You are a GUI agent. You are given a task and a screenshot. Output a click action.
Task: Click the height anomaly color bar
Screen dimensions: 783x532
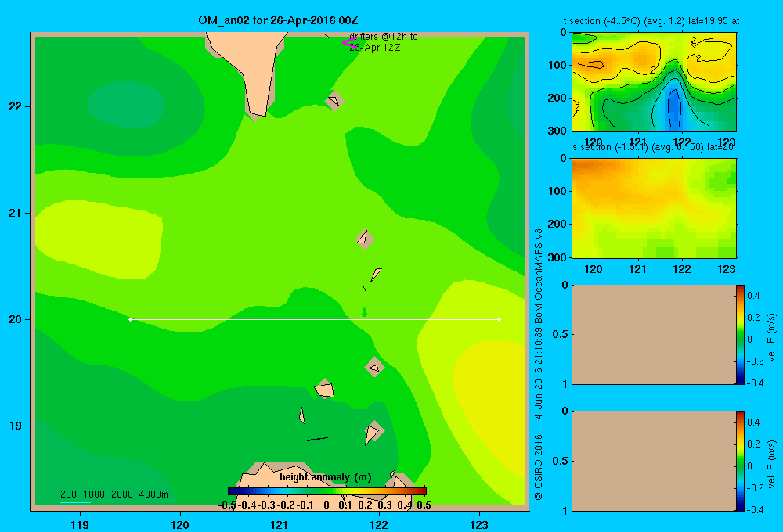327,491
